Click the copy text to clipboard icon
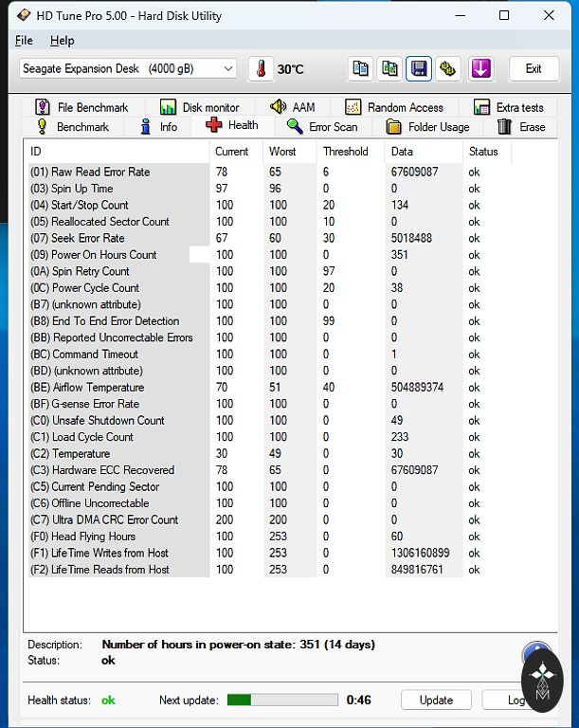This screenshot has width=579, height=728. [x=360, y=69]
